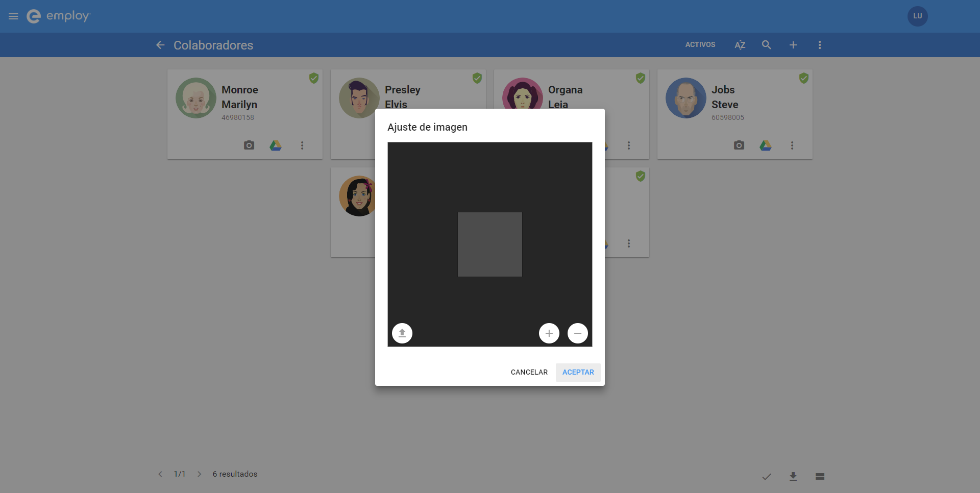Click the green shield on the second-row card
Viewport: 980px width, 493px height.
[641, 176]
